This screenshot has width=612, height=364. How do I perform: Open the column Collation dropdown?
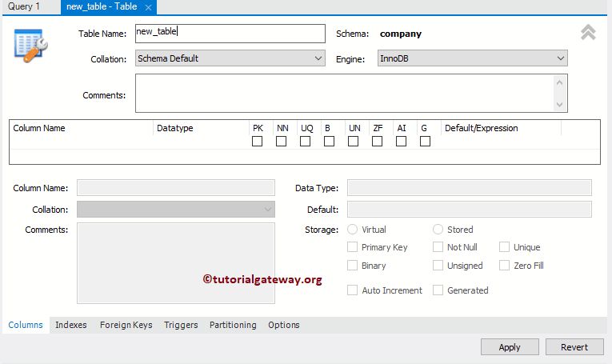[176, 209]
